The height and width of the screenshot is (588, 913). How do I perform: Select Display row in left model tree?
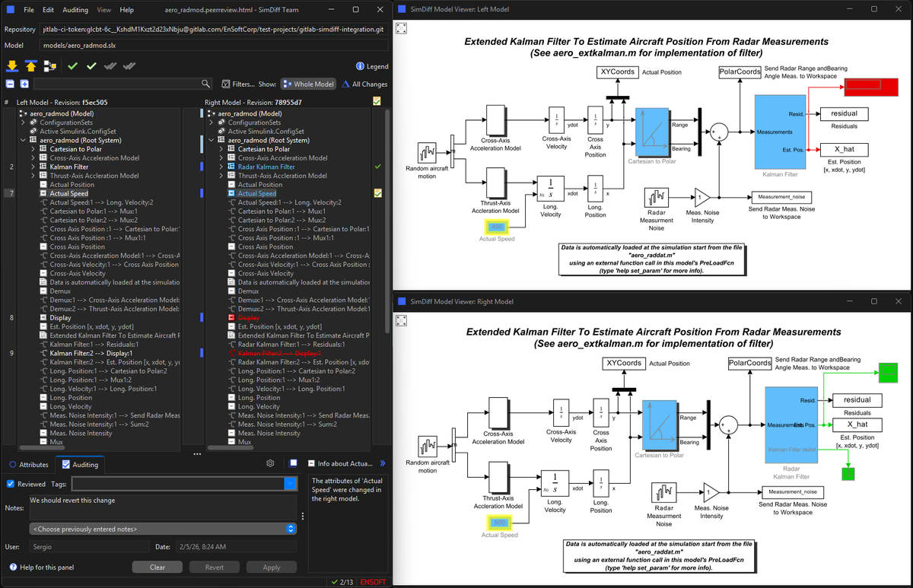point(59,317)
